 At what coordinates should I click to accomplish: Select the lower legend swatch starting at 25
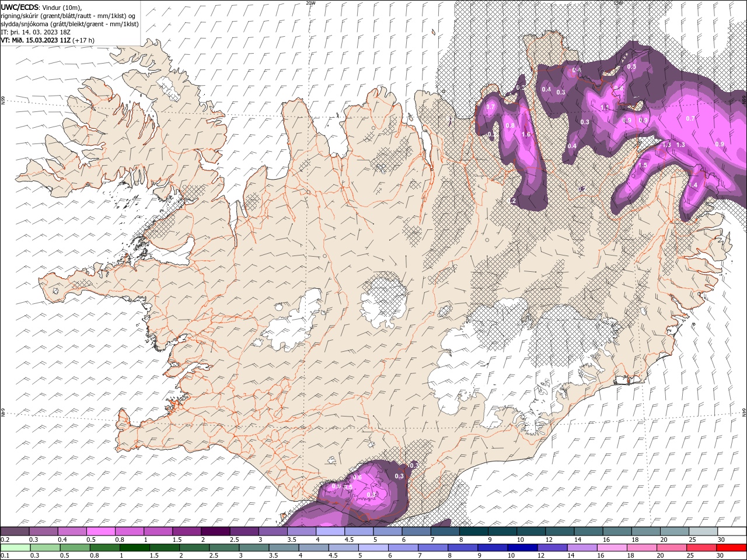tap(701, 548)
